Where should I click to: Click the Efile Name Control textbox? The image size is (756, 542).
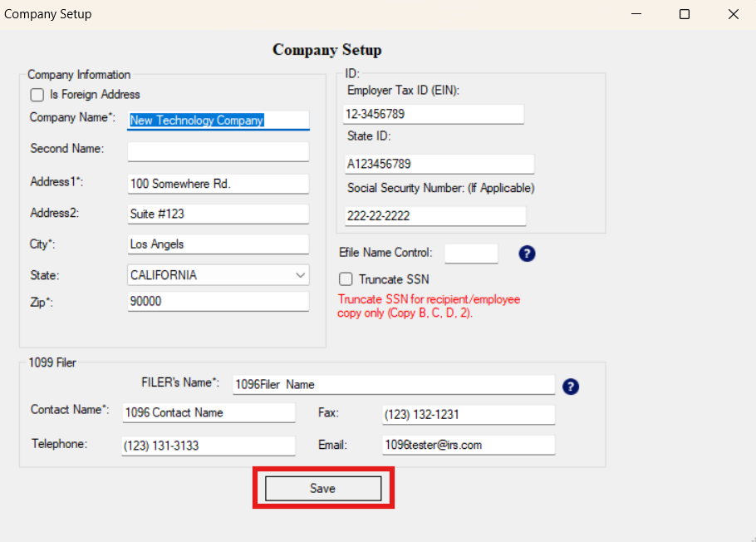pos(471,254)
